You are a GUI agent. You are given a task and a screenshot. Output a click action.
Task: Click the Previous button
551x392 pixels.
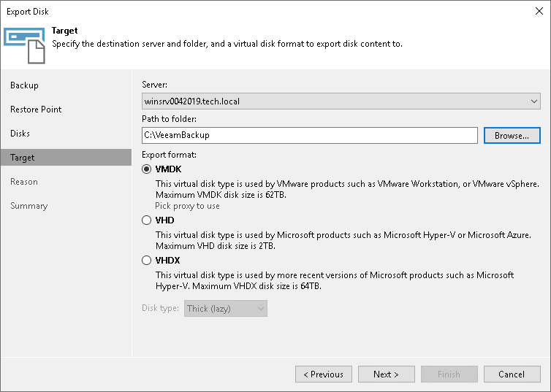pos(324,374)
